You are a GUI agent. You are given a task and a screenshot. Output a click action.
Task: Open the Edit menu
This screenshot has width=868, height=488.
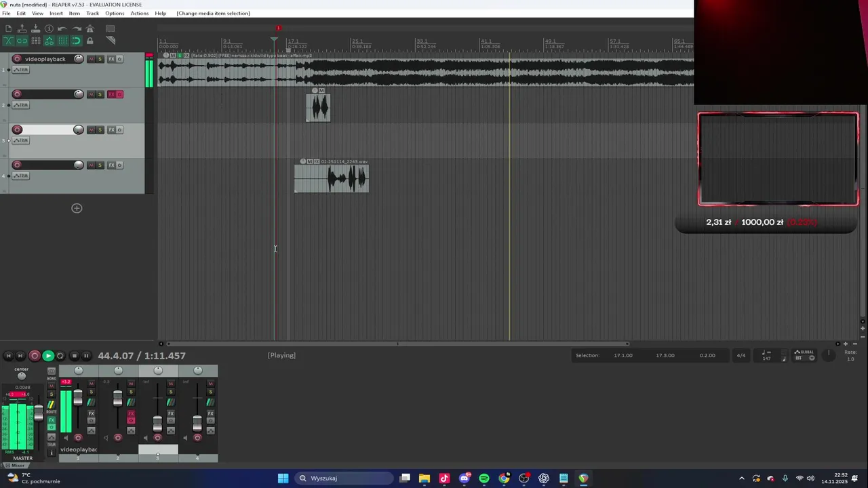pyautogui.click(x=21, y=14)
